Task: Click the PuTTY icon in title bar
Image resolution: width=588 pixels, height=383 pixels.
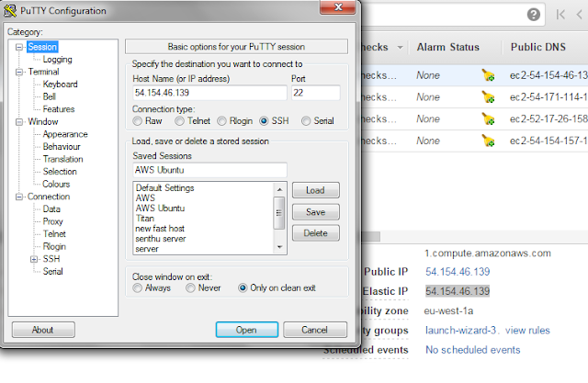Action: point(10,11)
